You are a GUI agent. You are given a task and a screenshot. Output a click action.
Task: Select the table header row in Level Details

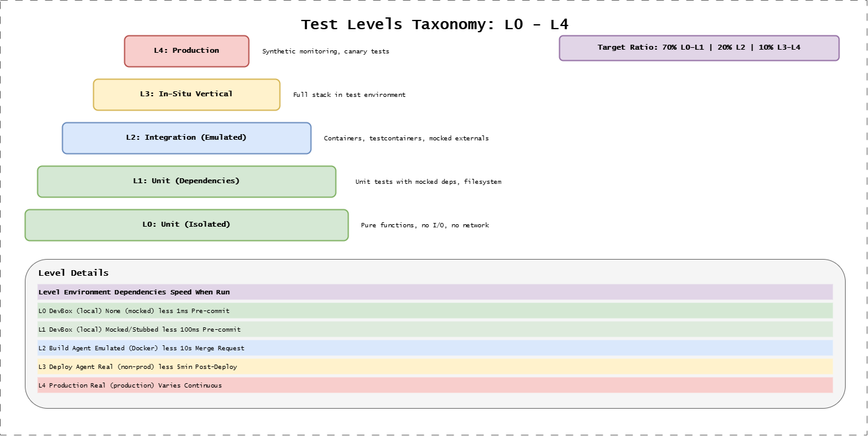point(434,292)
